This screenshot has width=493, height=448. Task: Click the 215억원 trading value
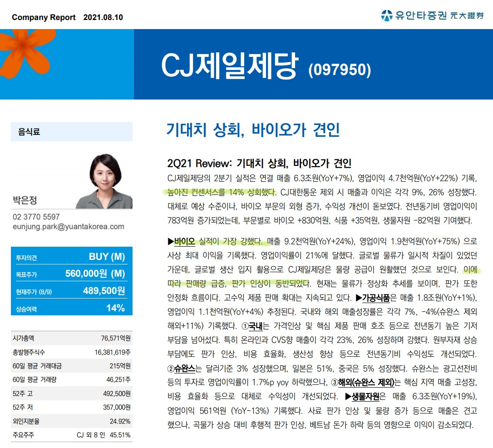120,366
